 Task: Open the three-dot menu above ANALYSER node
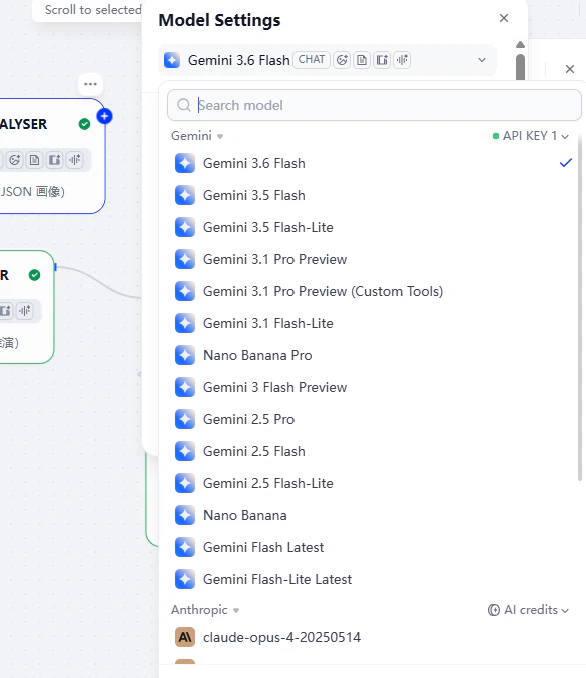point(90,84)
